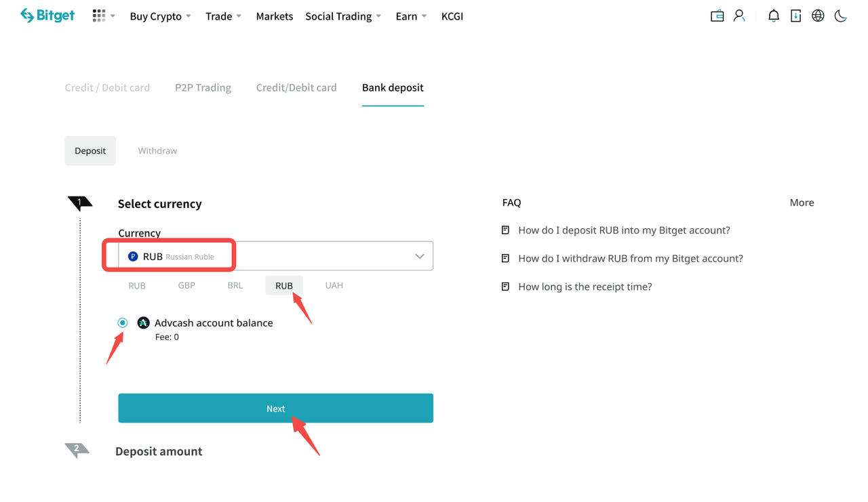
Task: Click the ruble currency icon in selector
Action: tap(133, 257)
